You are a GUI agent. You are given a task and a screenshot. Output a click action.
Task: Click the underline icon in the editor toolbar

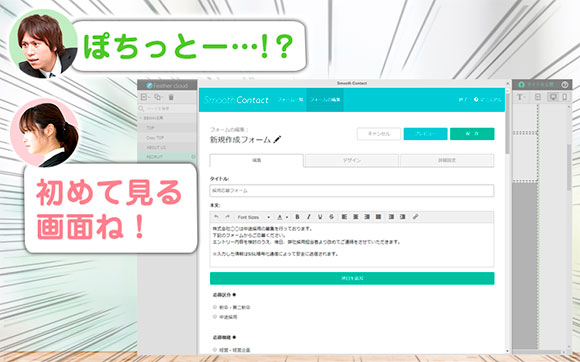coord(320,217)
